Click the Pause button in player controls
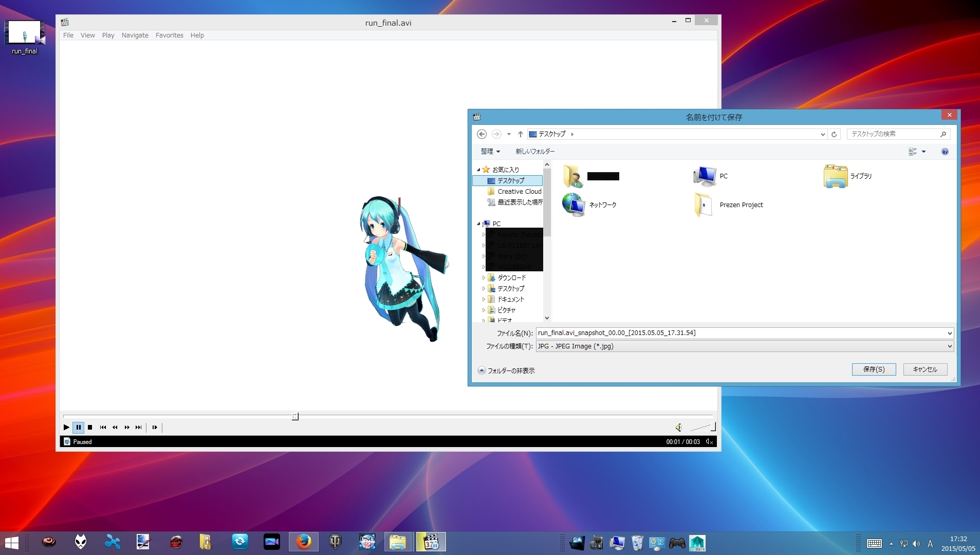The width and height of the screenshot is (980, 555). 78,427
